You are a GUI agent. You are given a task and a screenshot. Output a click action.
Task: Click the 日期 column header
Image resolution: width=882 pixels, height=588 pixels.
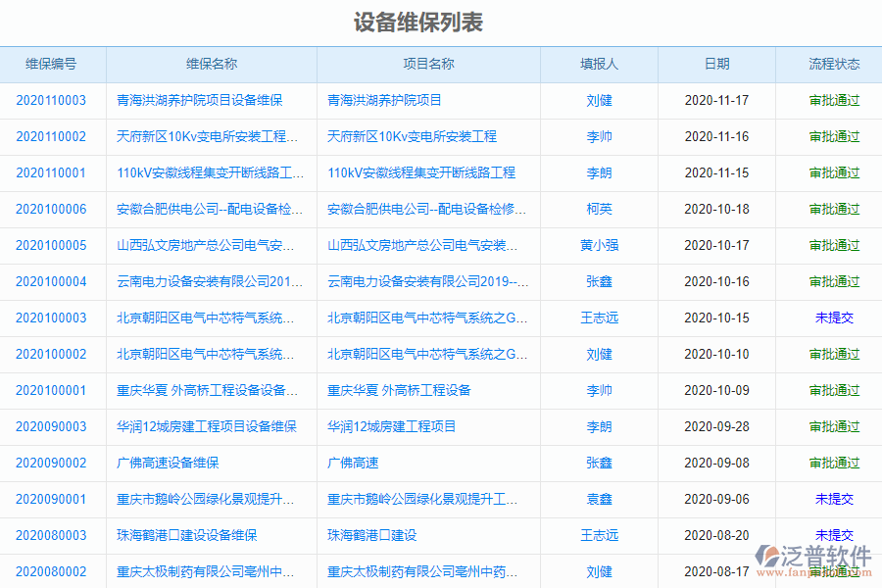[716, 64]
